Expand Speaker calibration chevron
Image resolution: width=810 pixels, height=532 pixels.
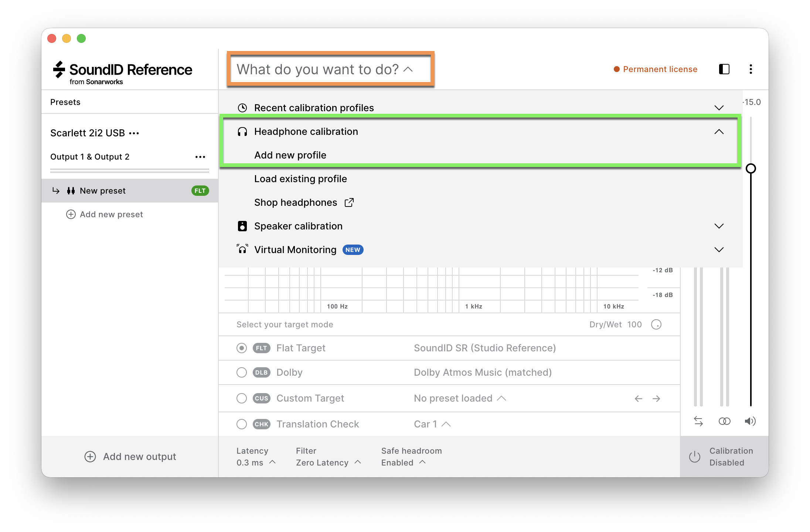click(719, 226)
